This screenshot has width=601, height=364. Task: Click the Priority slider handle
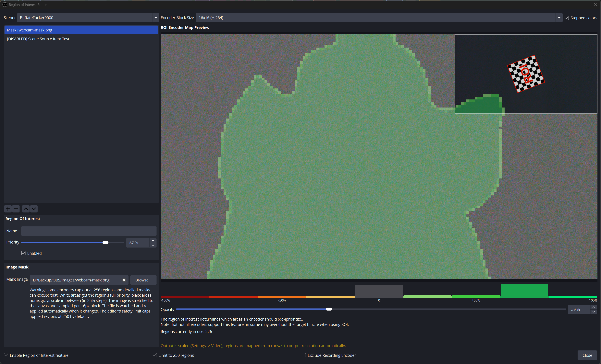tap(105, 242)
